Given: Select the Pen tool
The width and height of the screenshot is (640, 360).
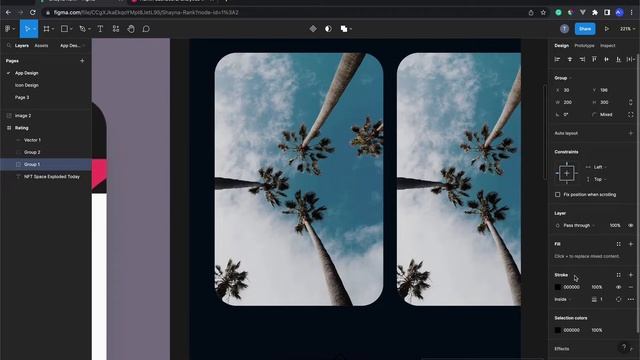Looking at the screenshot, I should pos(82,29).
